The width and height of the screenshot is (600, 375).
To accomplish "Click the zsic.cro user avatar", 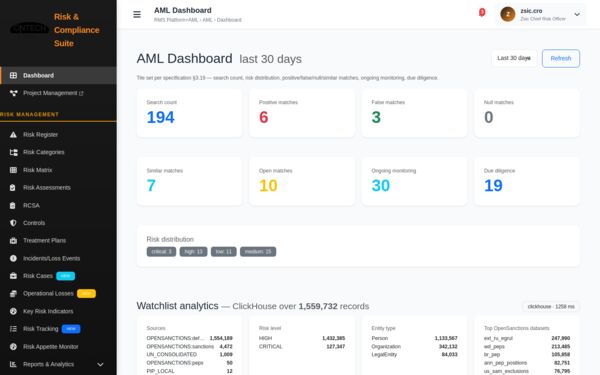I will coord(508,15).
